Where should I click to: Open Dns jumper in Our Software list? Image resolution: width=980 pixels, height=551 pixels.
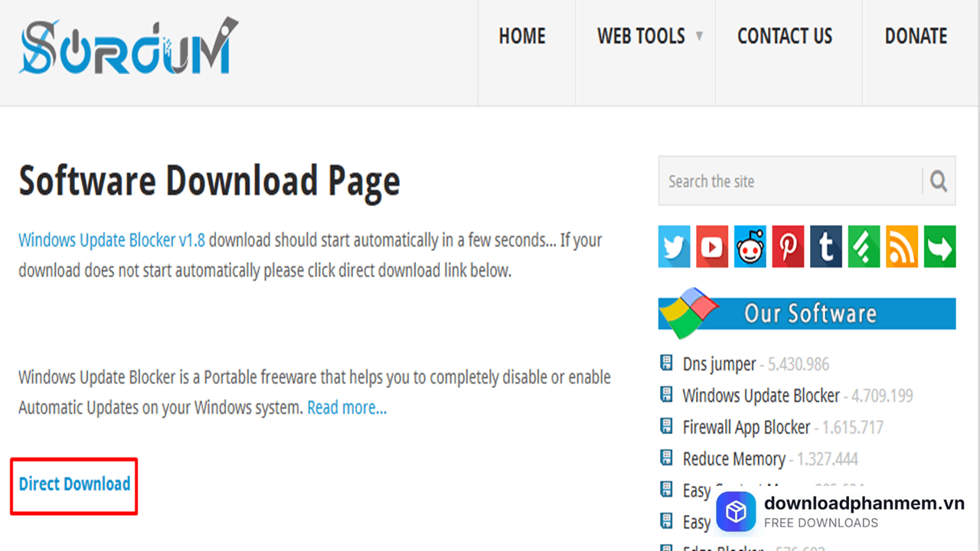click(719, 364)
